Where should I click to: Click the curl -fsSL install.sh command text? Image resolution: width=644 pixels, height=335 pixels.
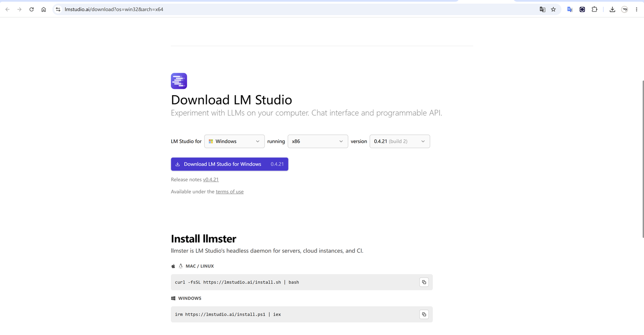point(237,282)
